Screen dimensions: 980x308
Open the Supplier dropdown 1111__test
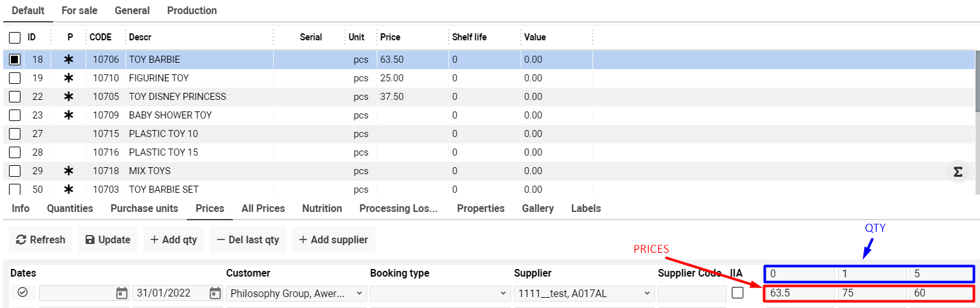(x=584, y=294)
